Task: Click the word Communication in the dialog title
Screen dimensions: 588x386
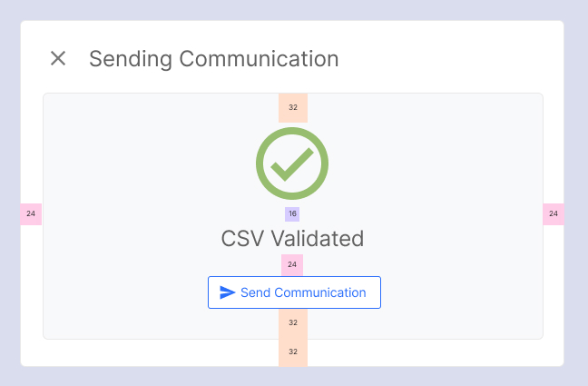Action: (x=259, y=59)
